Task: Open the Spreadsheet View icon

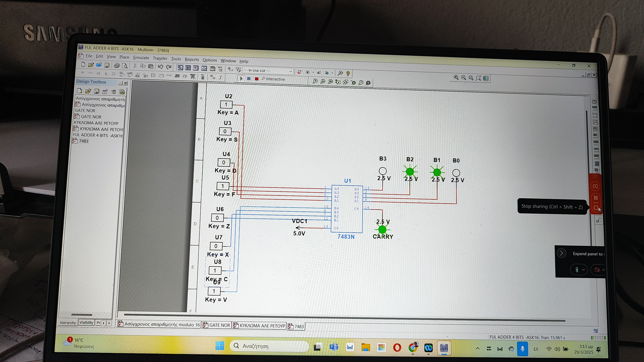Action: click(x=188, y=68)
